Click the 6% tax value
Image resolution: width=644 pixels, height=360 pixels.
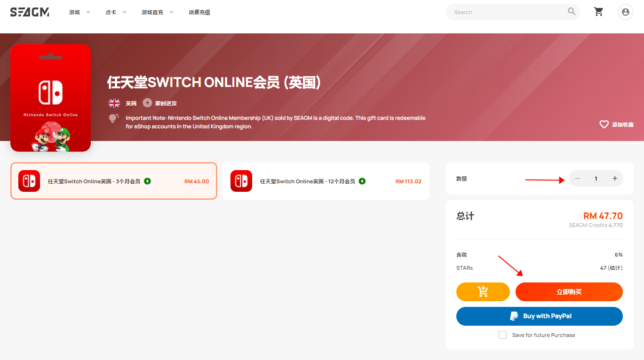pyautogui.click(x=619, y=255)
